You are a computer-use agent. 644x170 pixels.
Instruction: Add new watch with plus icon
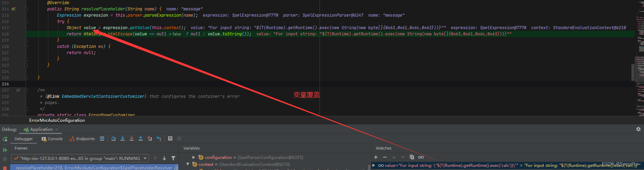click(376, 157)
